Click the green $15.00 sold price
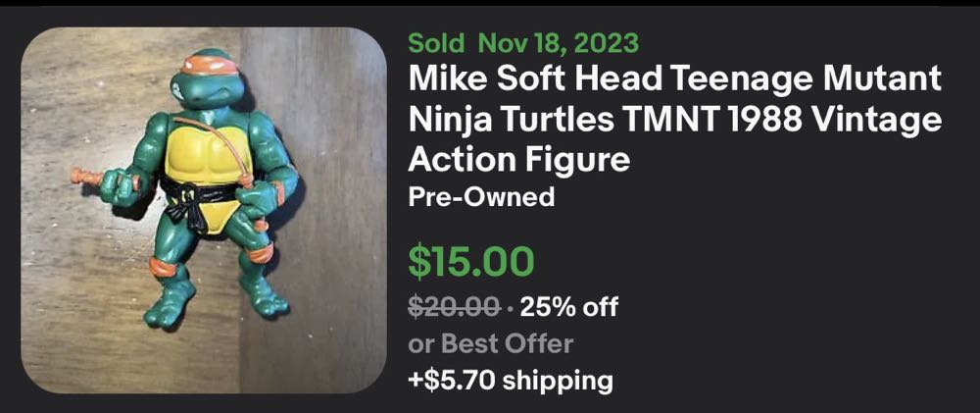Screen dimensions: 980x413 (471, 261)
